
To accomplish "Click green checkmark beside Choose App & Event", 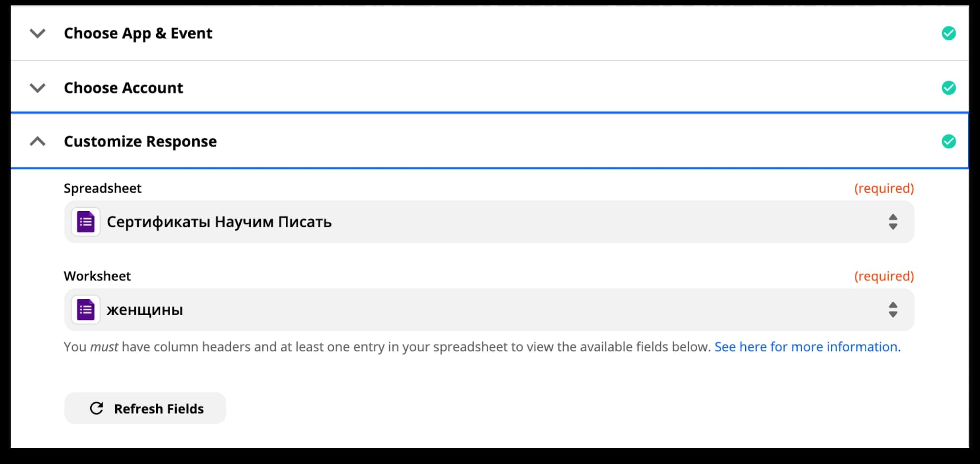I will tap(948, 33).
